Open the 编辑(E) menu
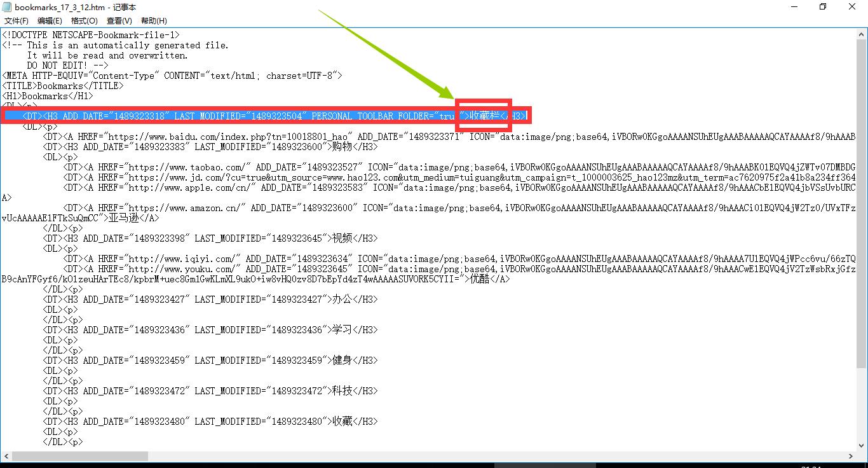The height and width of the screenshot is (468, 868). point(50,21)
